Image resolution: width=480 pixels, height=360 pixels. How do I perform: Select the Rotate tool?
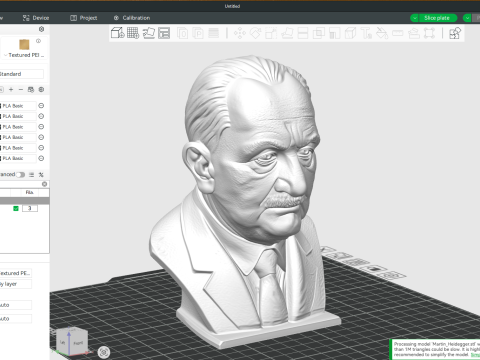256,33
